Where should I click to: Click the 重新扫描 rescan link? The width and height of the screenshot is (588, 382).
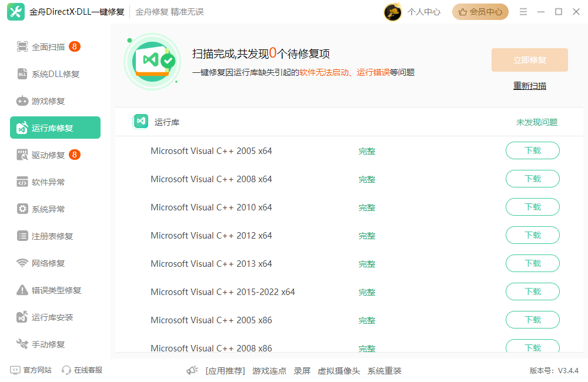(529, 85)
